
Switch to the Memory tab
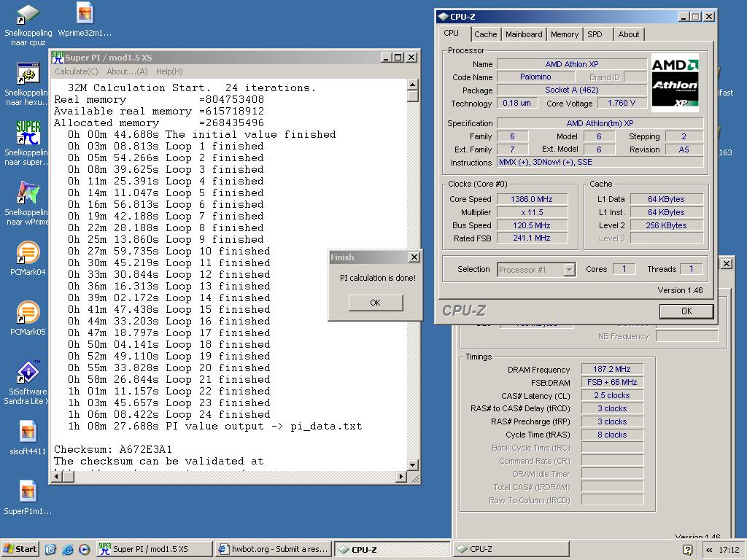565,34
